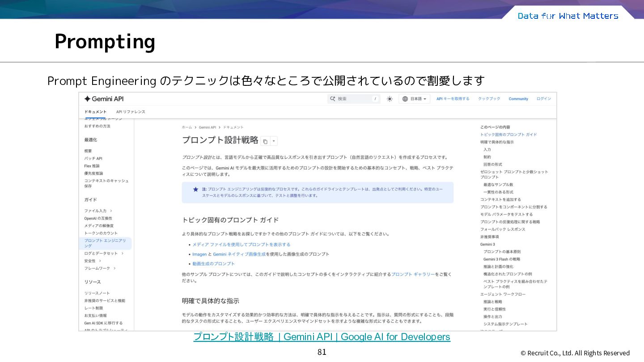Jump to Gemini 3 Flash の戦略 in the contents
Viewport: 644px width, 362px height.
tap(502, 259)
